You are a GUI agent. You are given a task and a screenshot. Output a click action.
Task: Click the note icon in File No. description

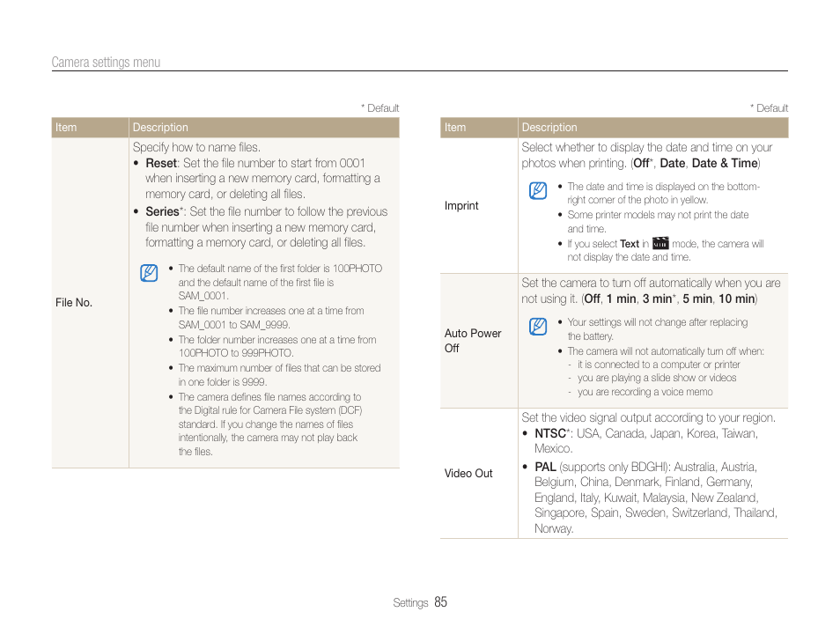149,273
